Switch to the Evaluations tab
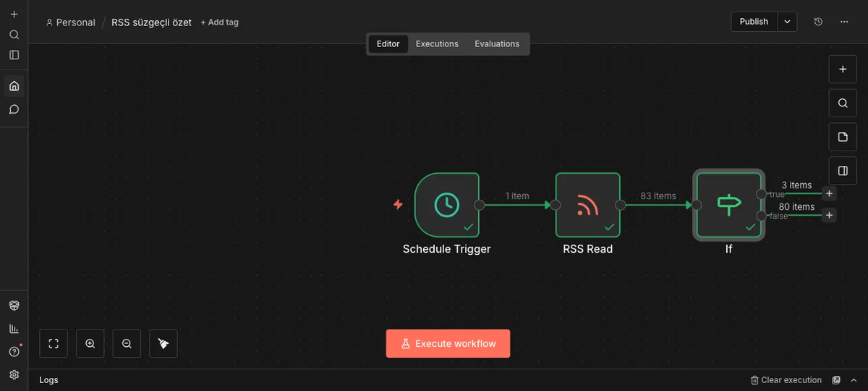Screen dimensions: 868x391 tap(497, 44)
